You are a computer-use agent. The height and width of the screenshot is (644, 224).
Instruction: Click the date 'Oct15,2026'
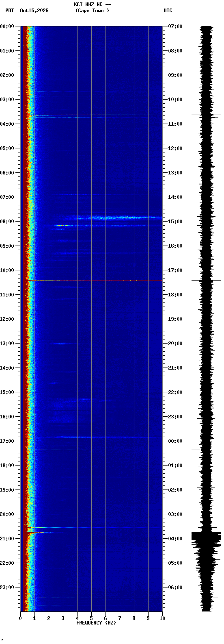tap(34, 11)
